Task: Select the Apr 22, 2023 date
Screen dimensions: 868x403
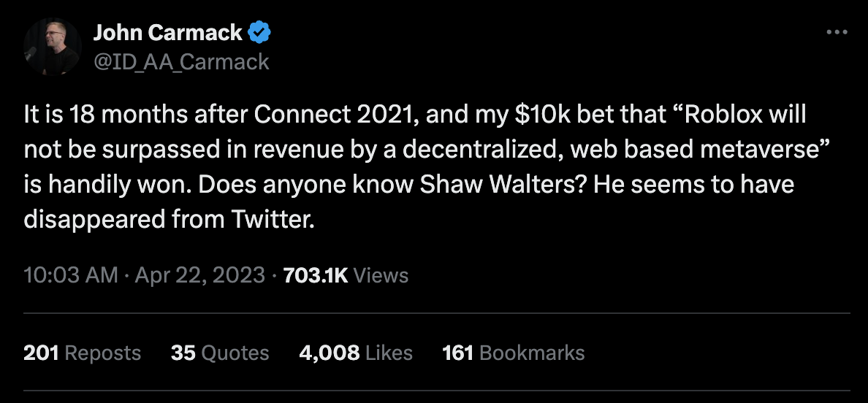Action: coord(200,275)
